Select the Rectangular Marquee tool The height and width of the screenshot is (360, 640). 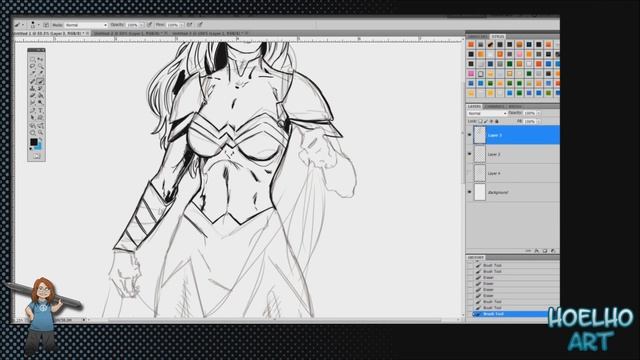coord(33,59)
